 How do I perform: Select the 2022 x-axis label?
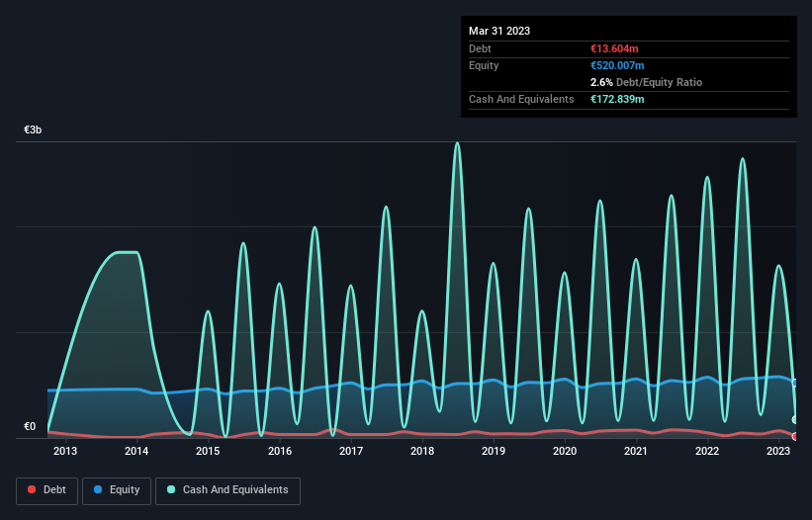click(x=707, y=451)
